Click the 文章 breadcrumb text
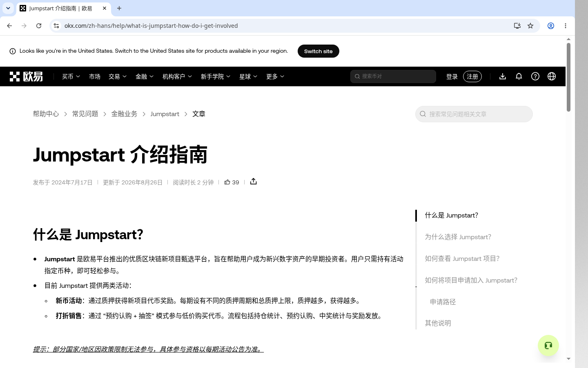 coord(199,114)
